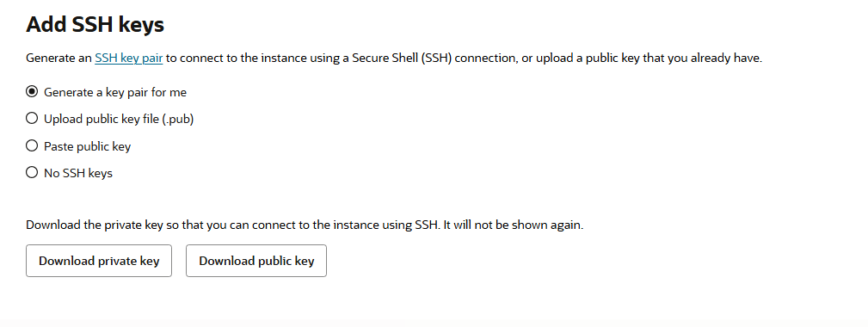Image resolution: width=868 pixels, height=327 pixels.
Task: Open the 'SSH key pair' hyperlink
Action: (x=128, y=59)
